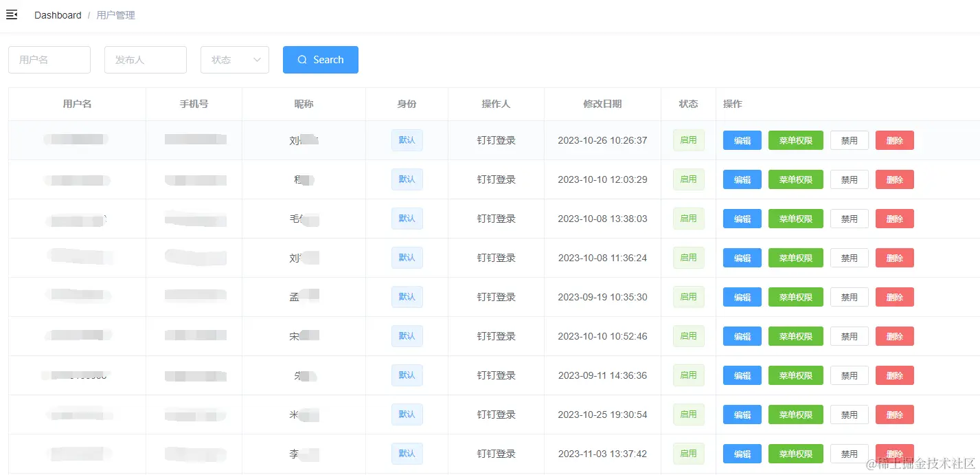
Task: Open 菜单权限 for the 2023-10-25 19:30:54 row
Action: click(x=796, y=415)
